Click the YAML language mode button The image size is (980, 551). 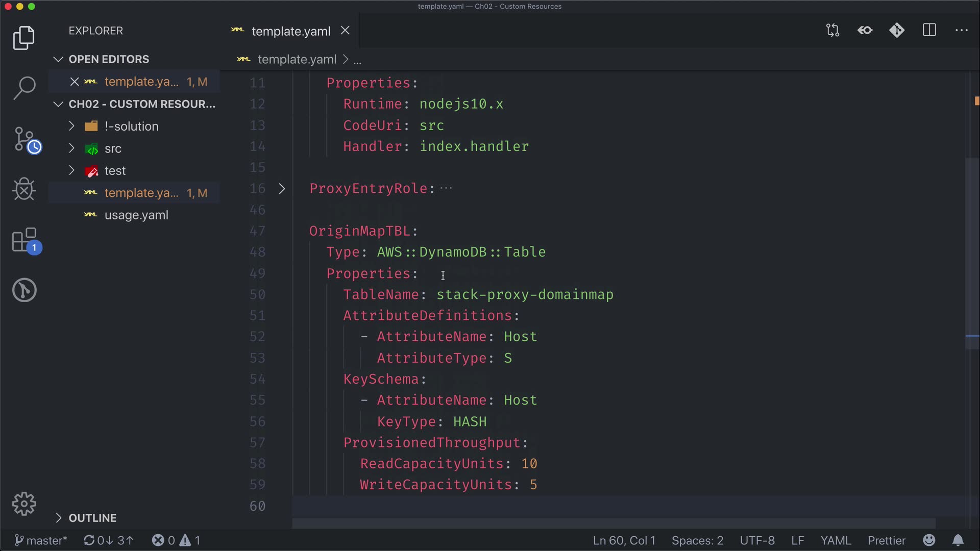pos(836,540)
